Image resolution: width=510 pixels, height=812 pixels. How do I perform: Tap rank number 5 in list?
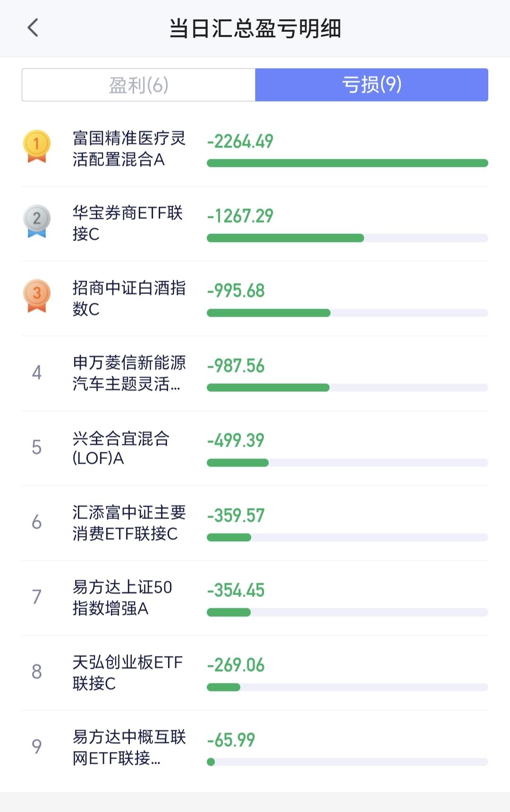37,447
